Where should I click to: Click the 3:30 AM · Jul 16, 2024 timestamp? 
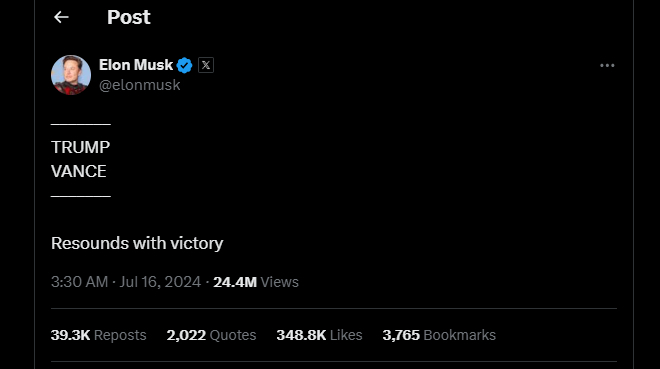point(126,282)
